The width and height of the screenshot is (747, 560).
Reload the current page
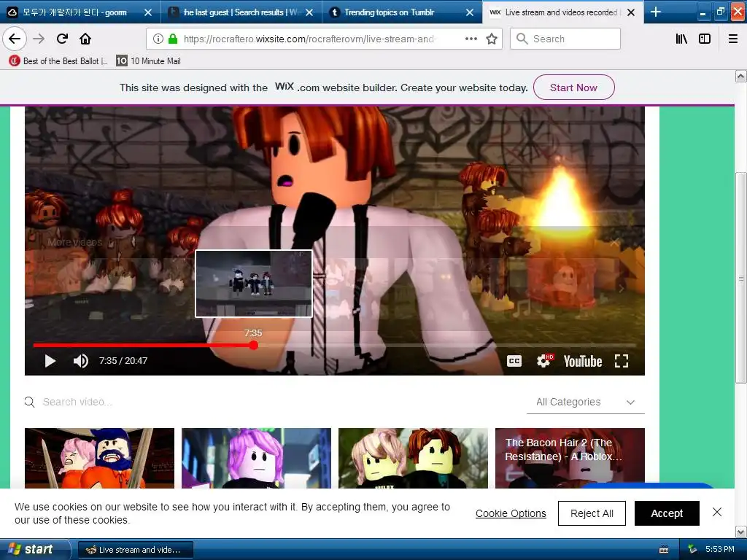coord(62,39)
